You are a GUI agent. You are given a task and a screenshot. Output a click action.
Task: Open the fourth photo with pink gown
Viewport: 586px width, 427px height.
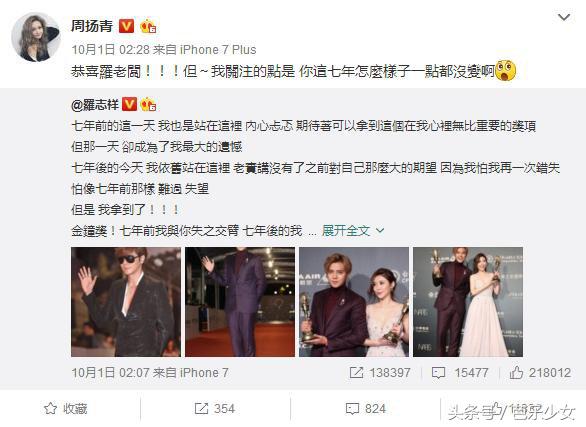[x=468, y=302]
